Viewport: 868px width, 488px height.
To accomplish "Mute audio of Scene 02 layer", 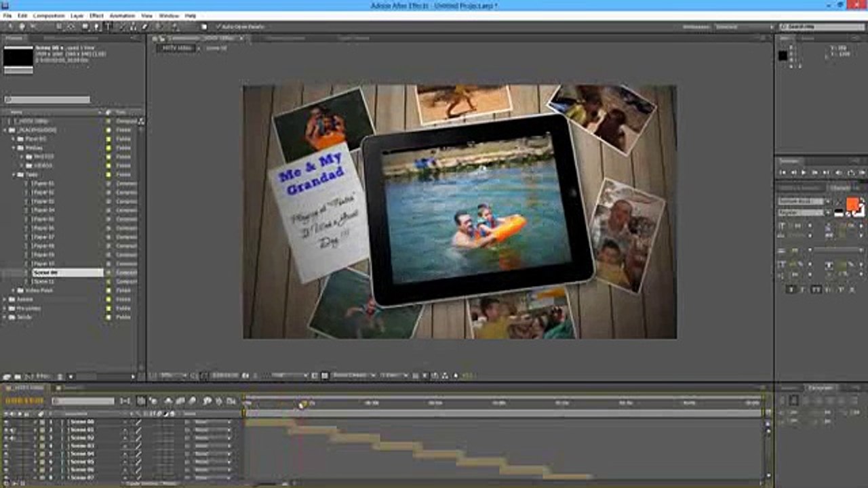I will (x=13, y=438).
